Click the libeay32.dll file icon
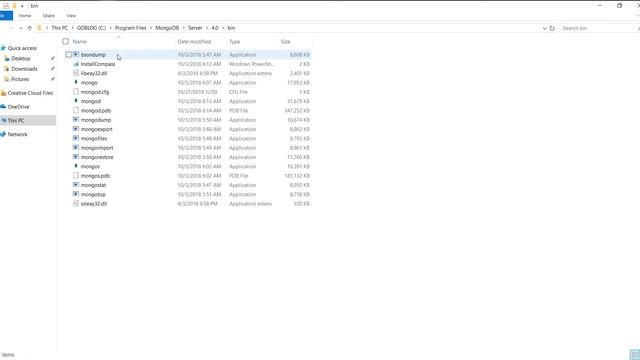 [76, 73]
